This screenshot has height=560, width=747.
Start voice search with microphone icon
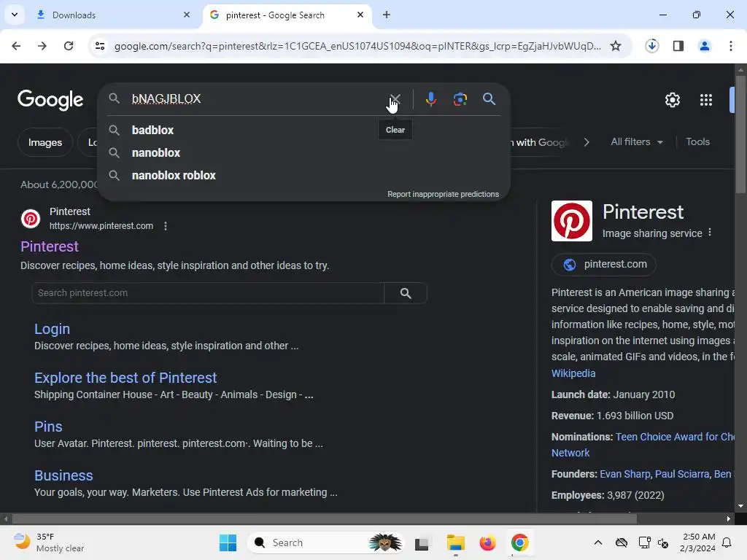pyautogui.click(x=430, y=99)
